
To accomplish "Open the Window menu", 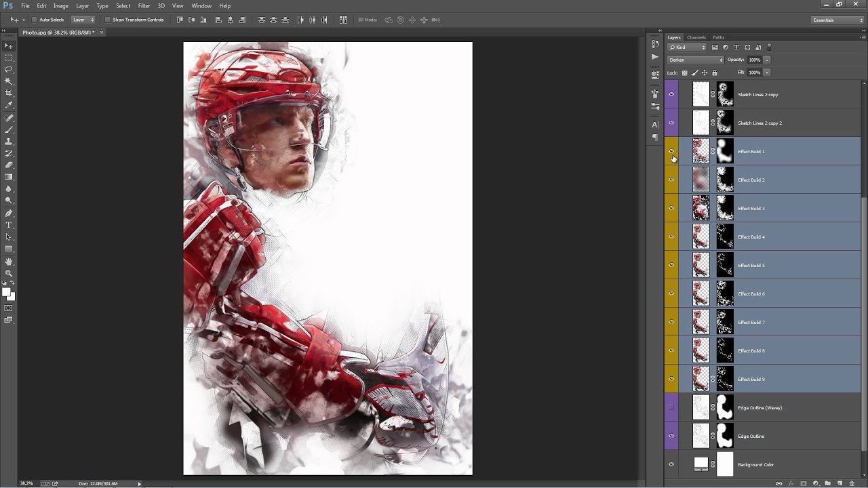I will click(201, 5).
